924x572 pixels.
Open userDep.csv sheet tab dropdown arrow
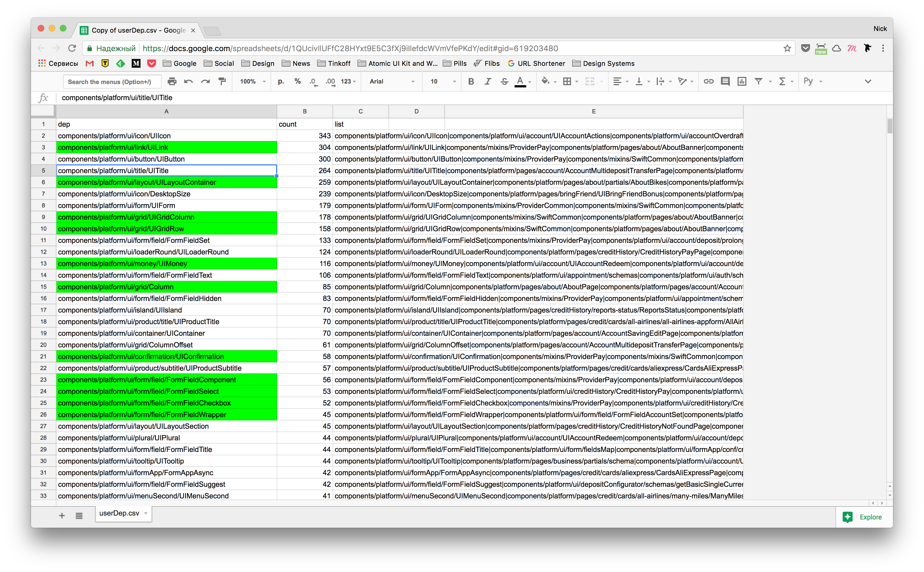coord(146,513)
